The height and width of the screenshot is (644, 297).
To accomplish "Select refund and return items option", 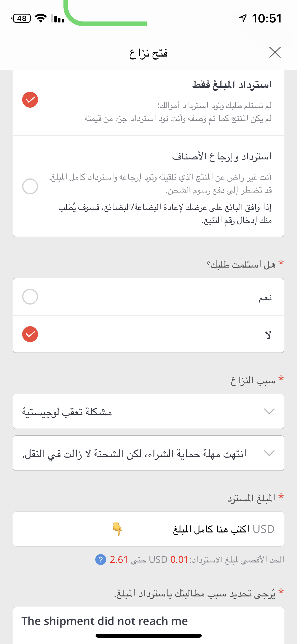I will coord(30,186).
